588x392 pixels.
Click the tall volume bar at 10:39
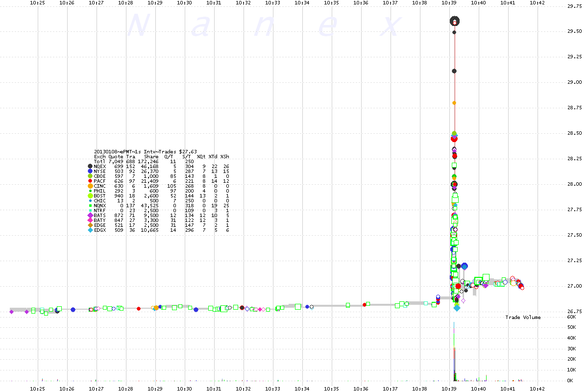pos(454,351)
